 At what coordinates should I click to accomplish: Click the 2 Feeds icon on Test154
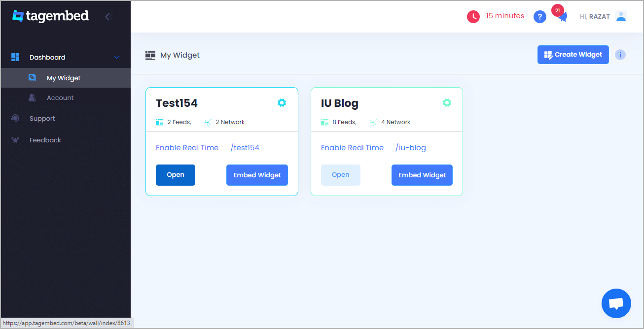tap(159, 122)
